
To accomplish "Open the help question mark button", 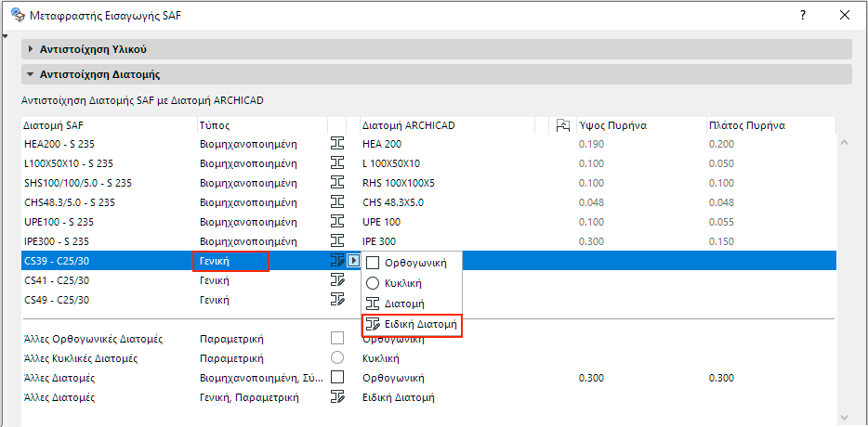I will click(x=803, y=16).
